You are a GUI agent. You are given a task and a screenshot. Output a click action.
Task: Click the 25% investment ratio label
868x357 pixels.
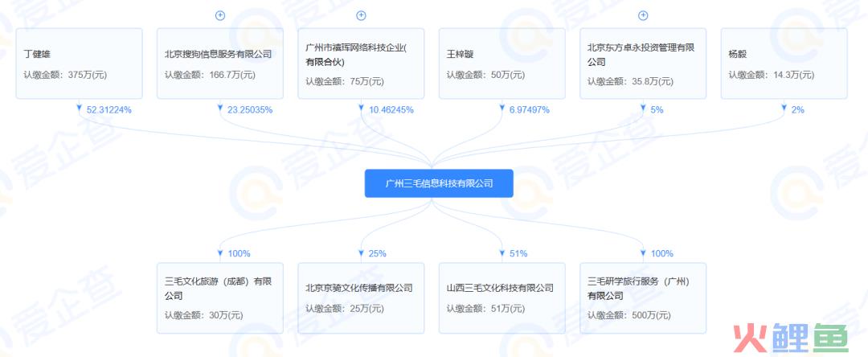(x=377, y=253)
